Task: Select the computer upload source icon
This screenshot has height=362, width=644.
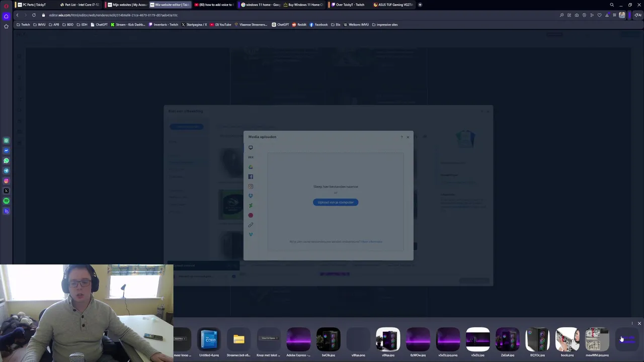Action: pyautogui.click(x=251, y=147)
